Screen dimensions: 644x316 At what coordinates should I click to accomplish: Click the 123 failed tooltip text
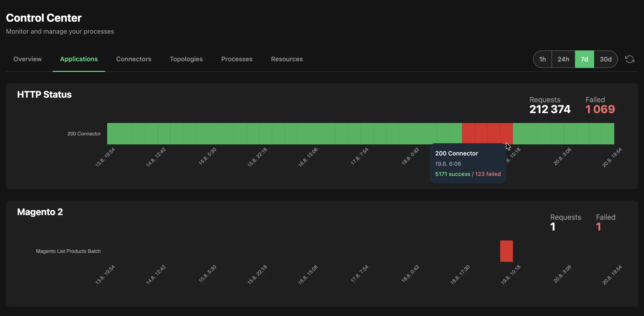(x=488, y=174)
